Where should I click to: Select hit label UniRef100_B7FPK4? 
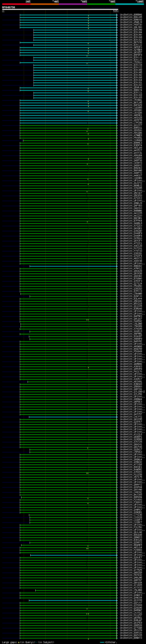[131, 221]
